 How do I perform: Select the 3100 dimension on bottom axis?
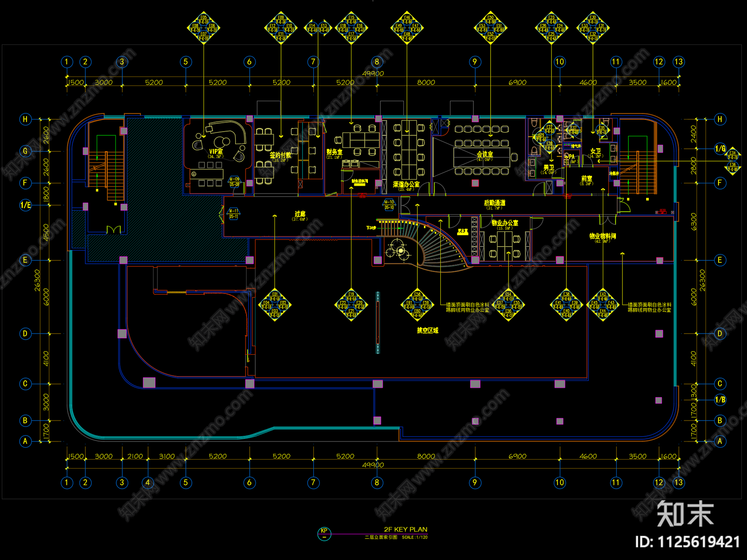click(167, 456)
